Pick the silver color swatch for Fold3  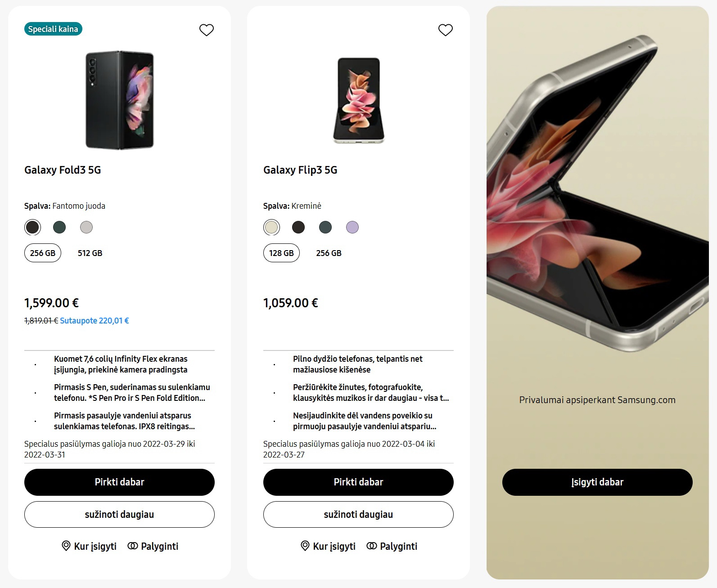tap(86, 227)
